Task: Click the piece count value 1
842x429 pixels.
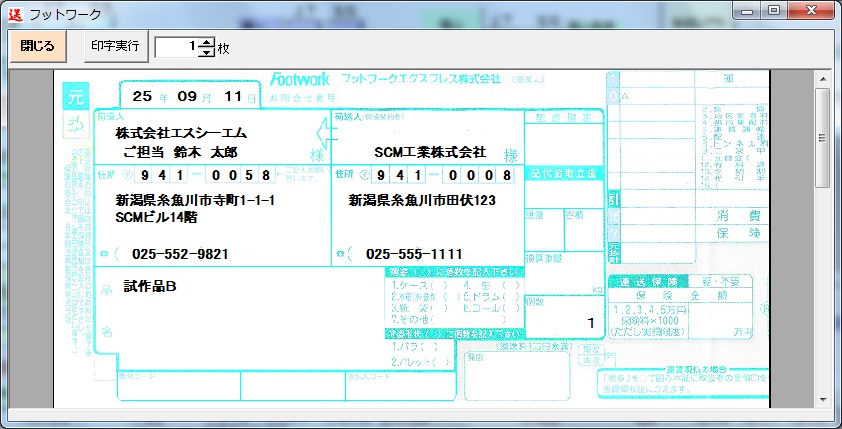Action: (591, 323)
